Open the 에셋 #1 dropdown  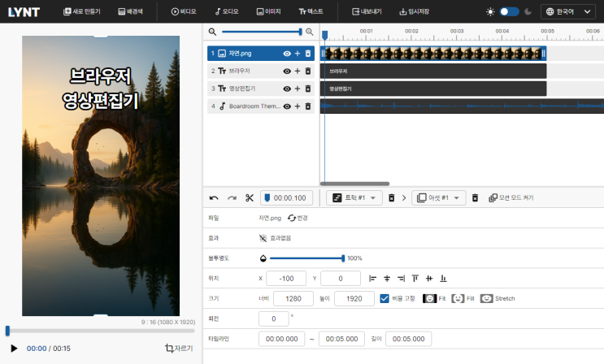click(x=439, y=198)
